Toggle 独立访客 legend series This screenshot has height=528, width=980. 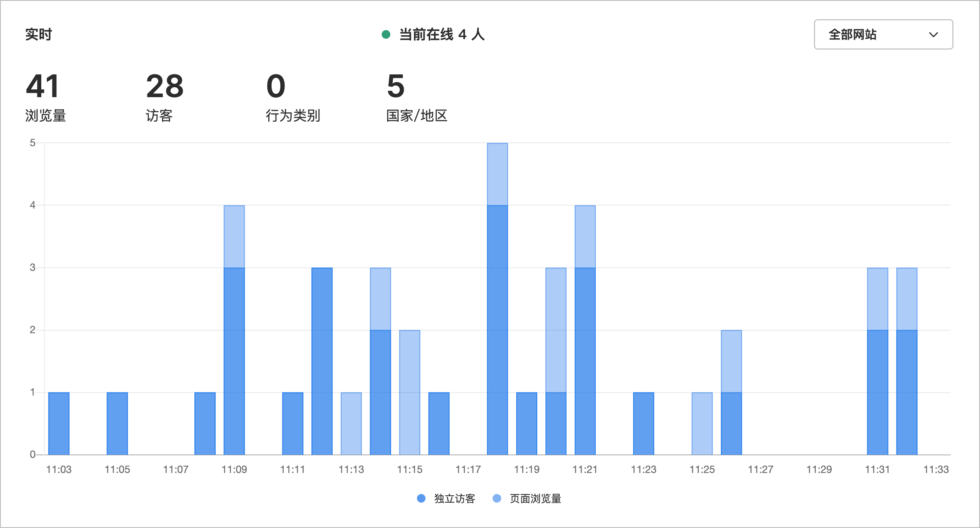point(446,498)
